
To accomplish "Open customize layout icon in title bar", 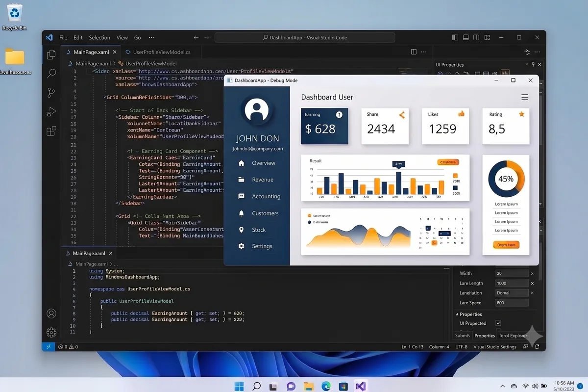I will point(486,37).
